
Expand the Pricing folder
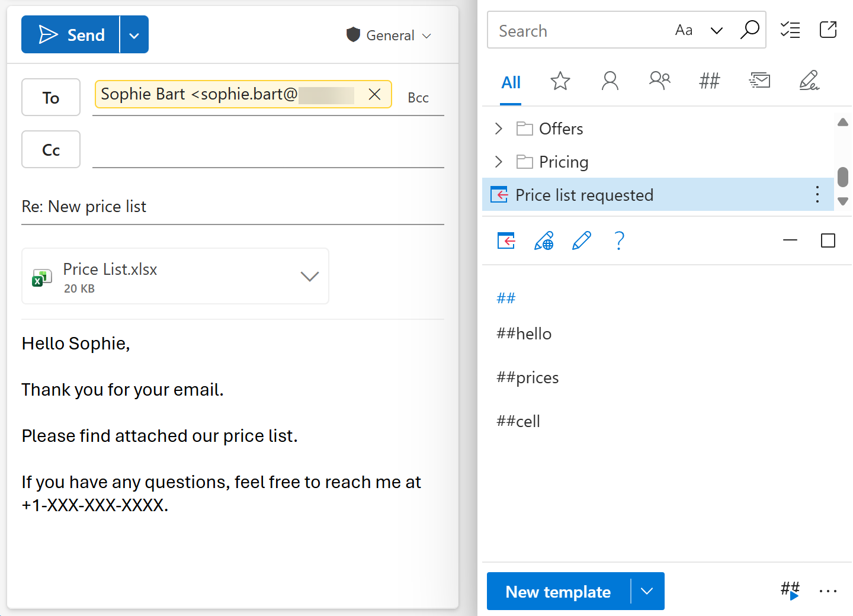(499, 161)
